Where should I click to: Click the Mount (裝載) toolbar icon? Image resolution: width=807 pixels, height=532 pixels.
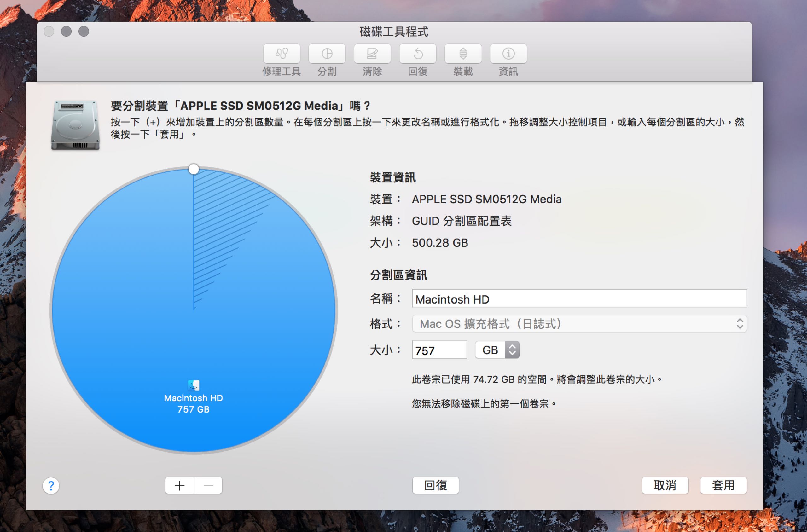[x=463, y=54]
